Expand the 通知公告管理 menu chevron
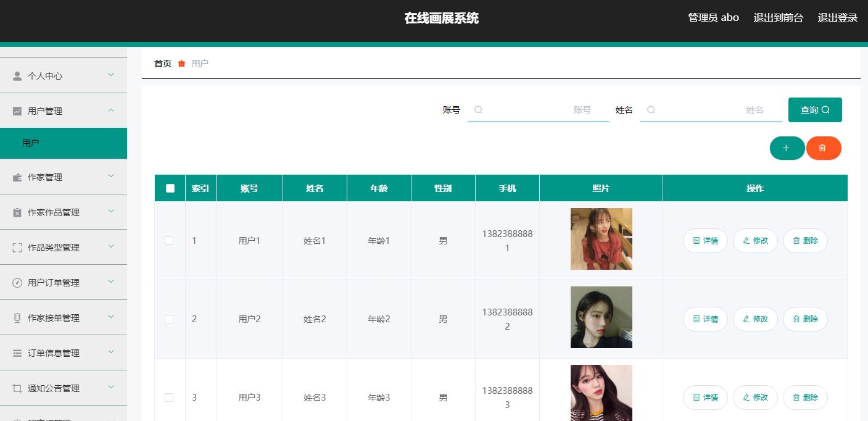This screenshot has height=421, width=868. 111,388
